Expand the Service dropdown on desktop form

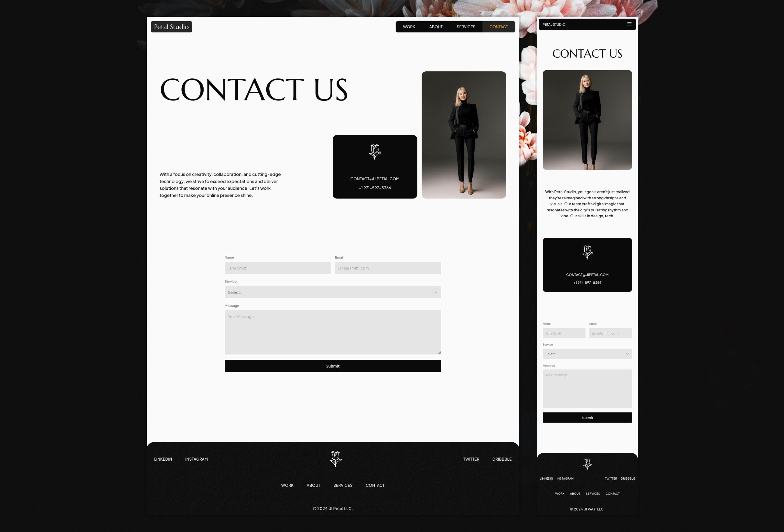(332, 291)
